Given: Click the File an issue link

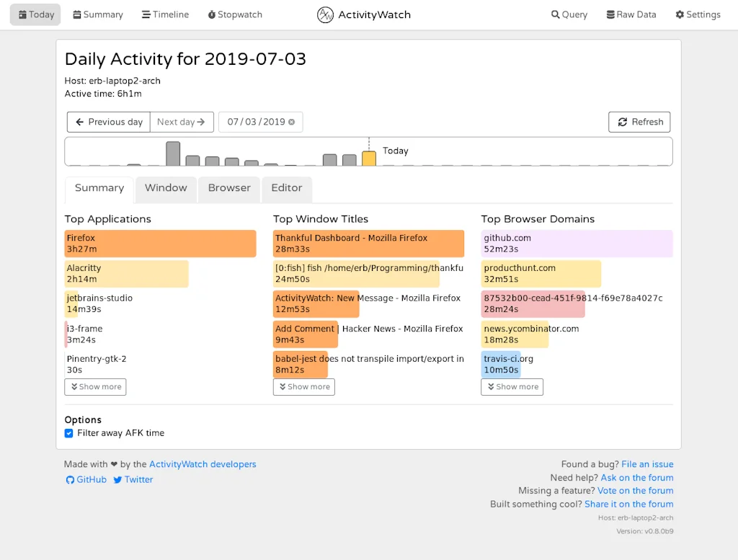Looking at the screenshot, I should click(647, 463).
